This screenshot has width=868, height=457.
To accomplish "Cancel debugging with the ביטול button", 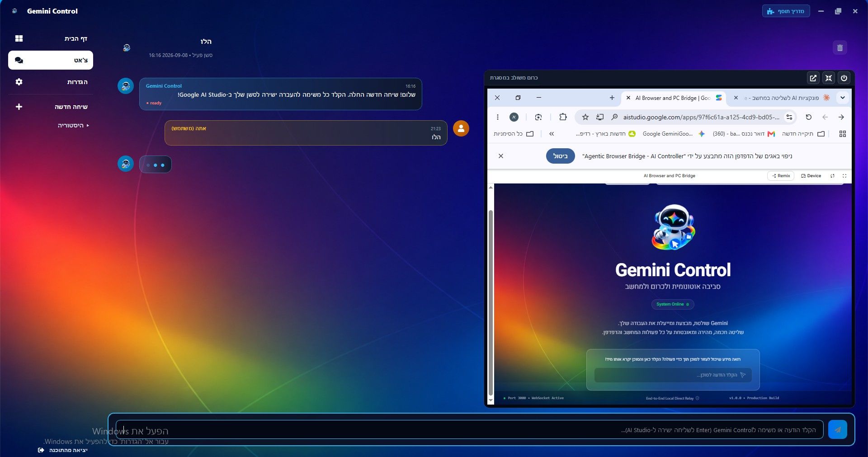I will 561,156.
